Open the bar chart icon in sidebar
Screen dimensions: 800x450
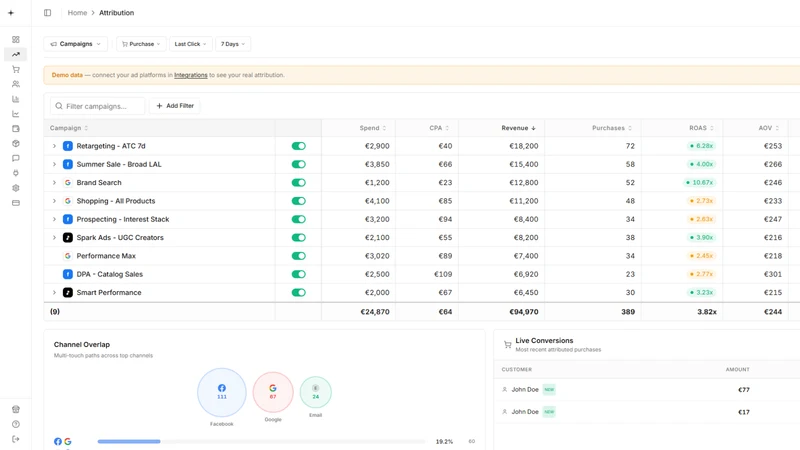(x=16, y=99)
